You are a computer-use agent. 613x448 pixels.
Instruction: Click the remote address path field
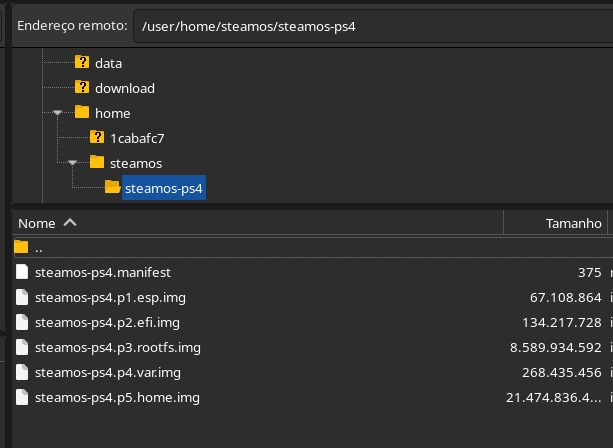373,27
